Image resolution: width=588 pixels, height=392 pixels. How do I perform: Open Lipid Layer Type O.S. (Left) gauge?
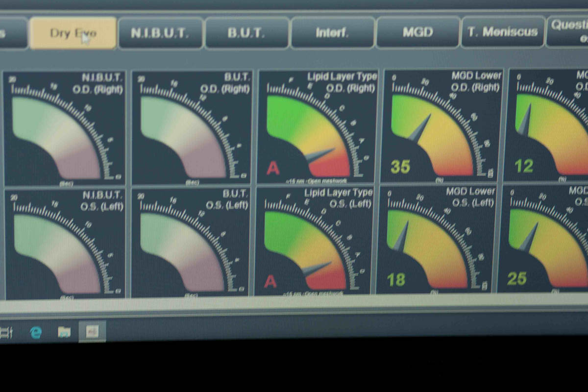(315, 241)
